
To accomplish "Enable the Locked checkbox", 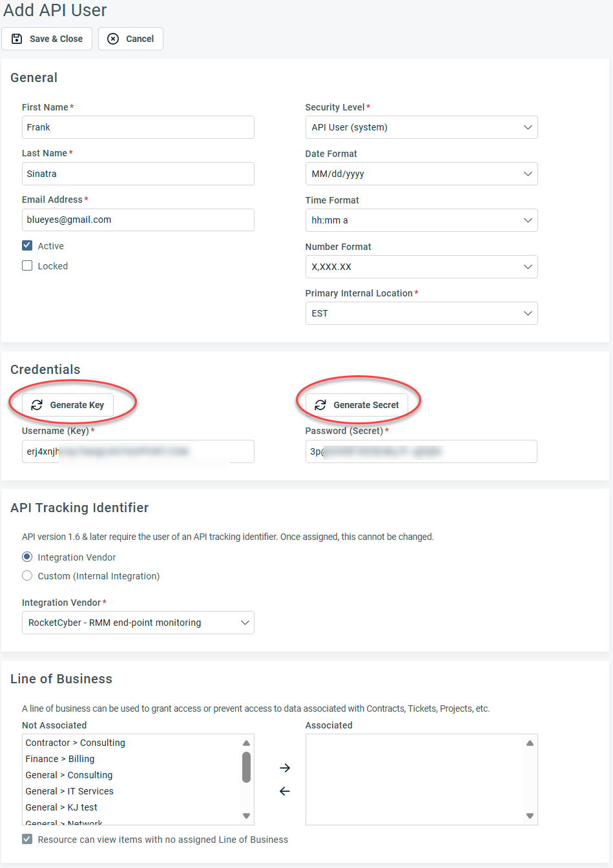I will 27,265.
